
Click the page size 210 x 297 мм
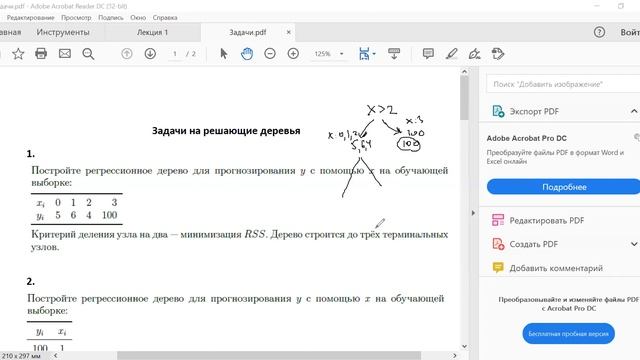coord(21,356)
